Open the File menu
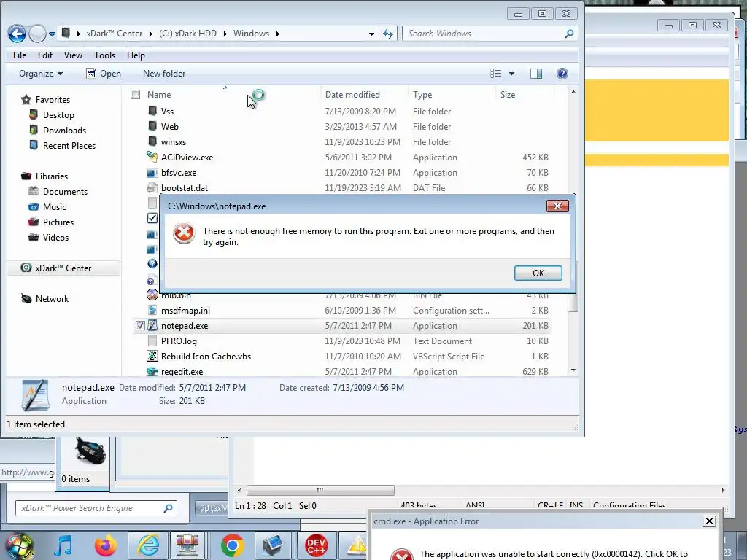The width and height of the screenshot is (747, 560). click(x=20, y=55)
